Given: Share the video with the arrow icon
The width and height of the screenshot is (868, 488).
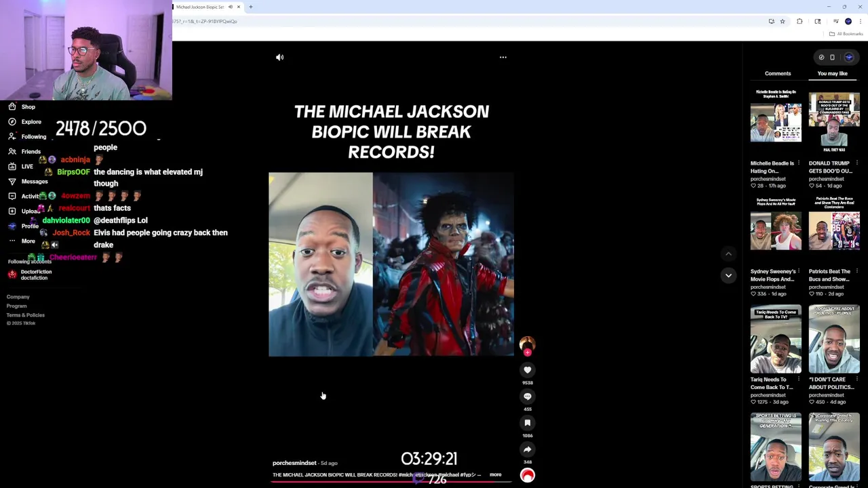Looking at the screenshot, I should [x=528, y=449].
